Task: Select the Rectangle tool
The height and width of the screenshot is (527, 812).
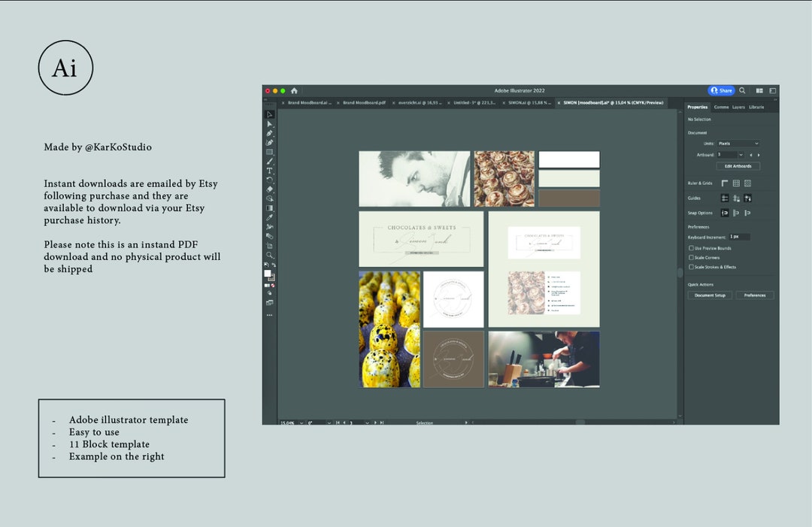Action: (269, 152)
